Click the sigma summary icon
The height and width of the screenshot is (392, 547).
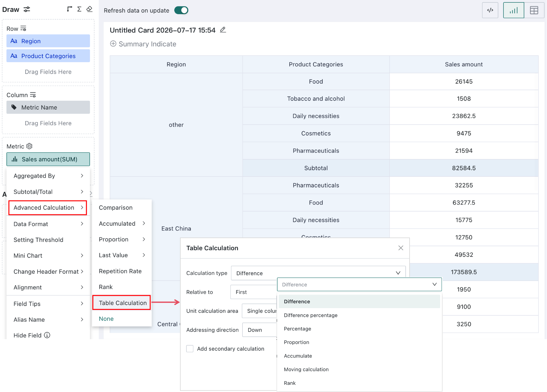pos(79,9)
